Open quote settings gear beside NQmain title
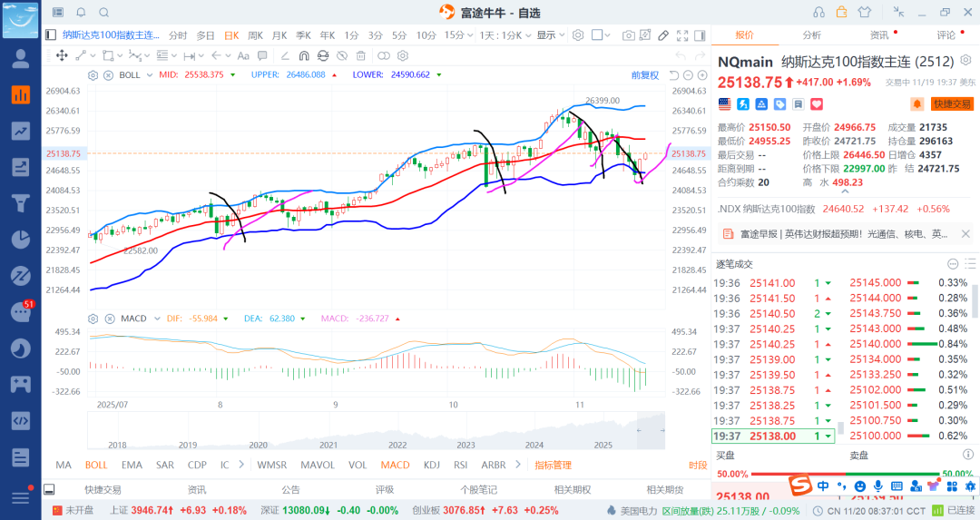Viewport: 980px width, 520px height. 965,60
